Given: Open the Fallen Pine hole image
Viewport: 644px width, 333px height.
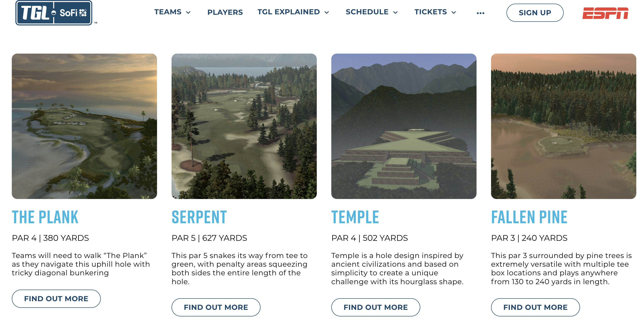Looking at the screenshot, I should coord(563,126).
